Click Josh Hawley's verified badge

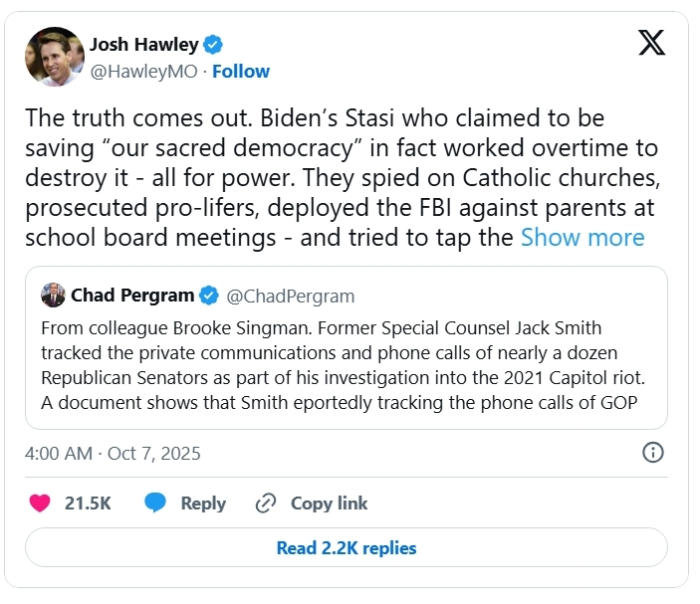click(213, 45)
